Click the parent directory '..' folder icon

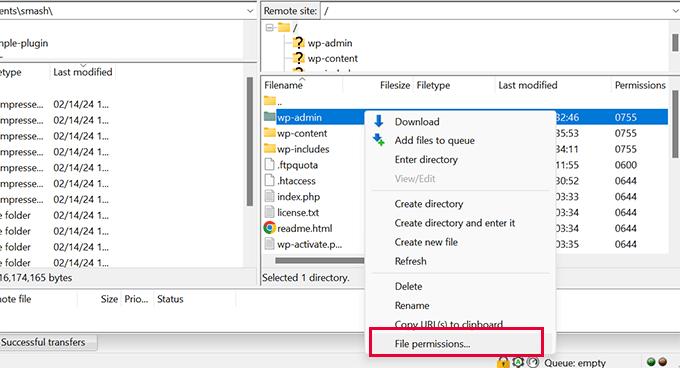click(x=269, y=101)
